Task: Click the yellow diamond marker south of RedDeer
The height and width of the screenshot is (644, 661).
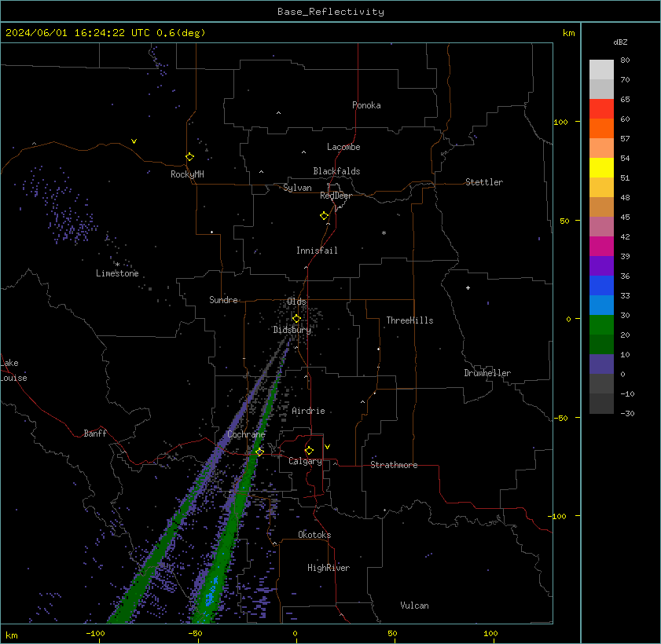Action: pos(324,216)
